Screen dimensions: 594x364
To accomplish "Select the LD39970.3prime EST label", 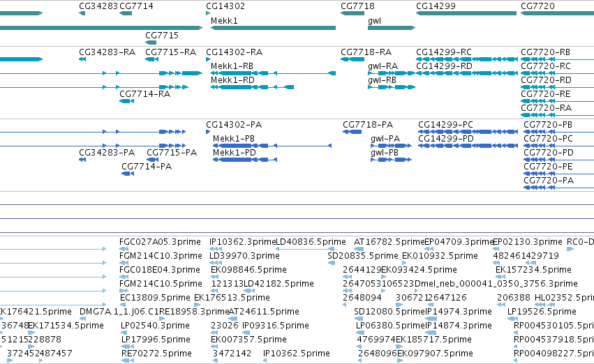I will coord(244,256).
